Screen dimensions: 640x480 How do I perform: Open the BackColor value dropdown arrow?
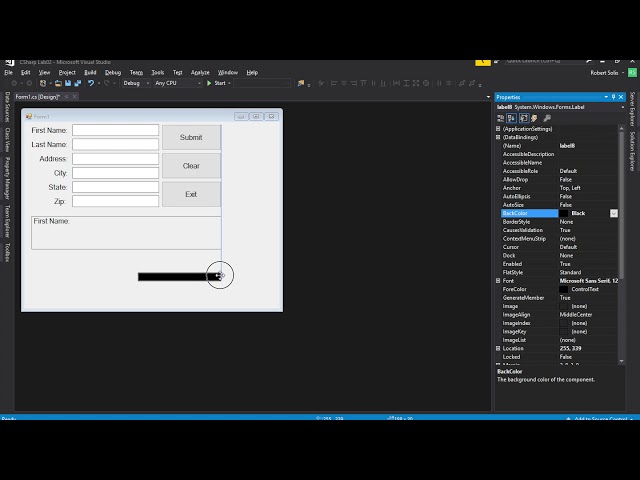(613, 213)
